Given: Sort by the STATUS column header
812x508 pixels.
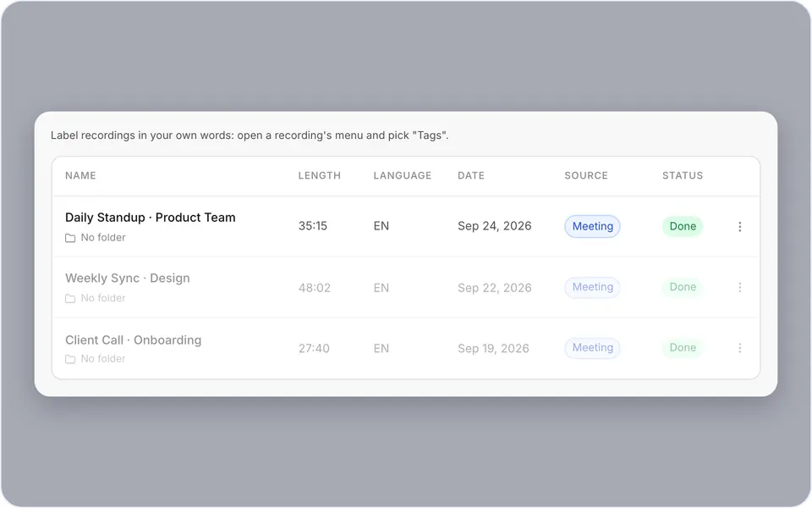Looking at the screenshot, I should 683,175.
